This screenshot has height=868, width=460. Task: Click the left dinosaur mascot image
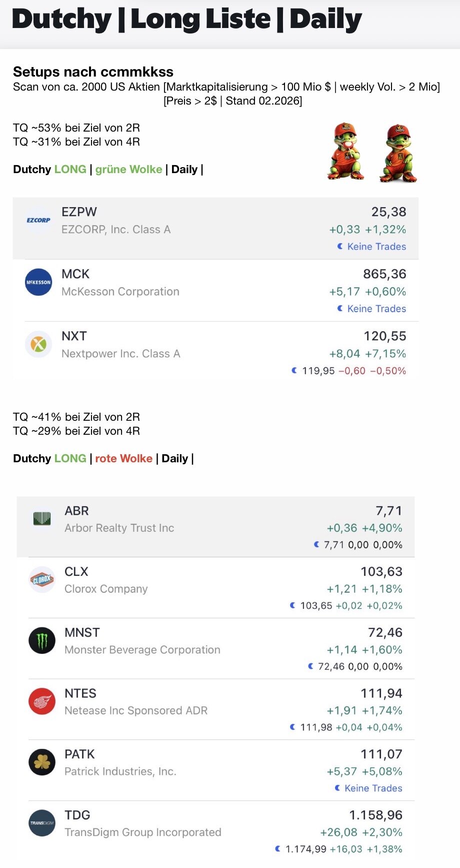[346, 152]
